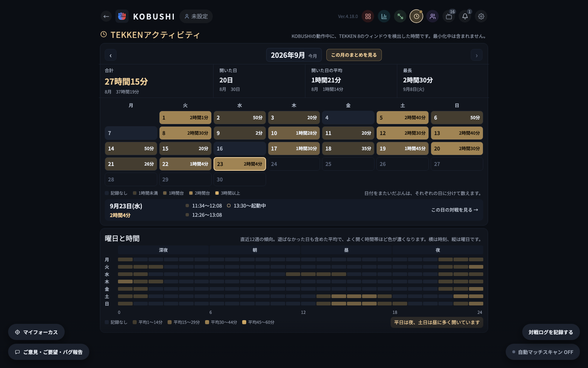Select calendar day 21 with 26分

[x=131, y=164]
